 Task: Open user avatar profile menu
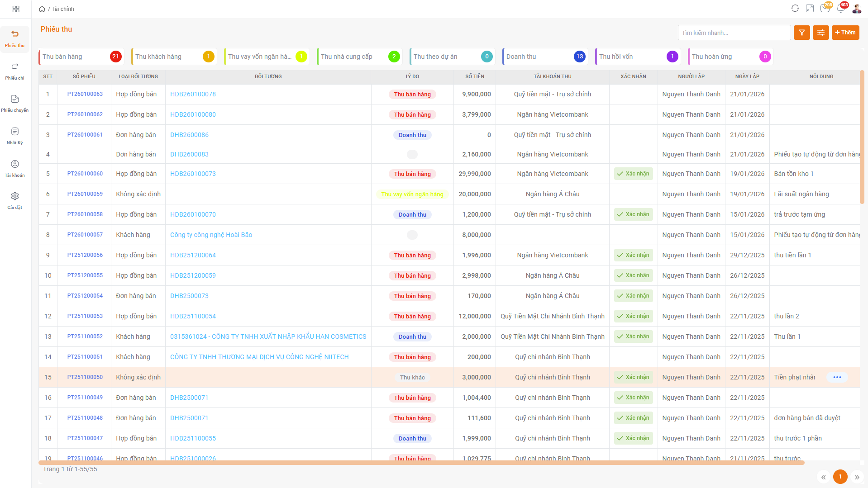857,9
